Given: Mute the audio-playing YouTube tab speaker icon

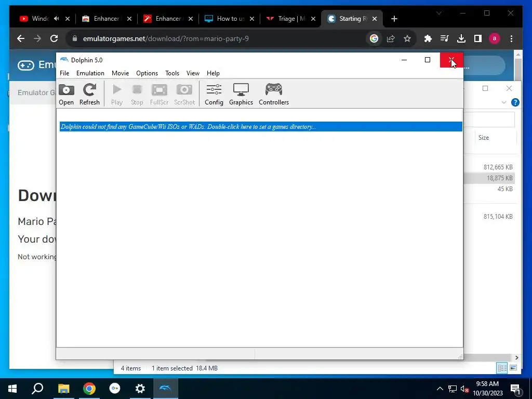Looking at the screenshot, I should (x=56, y=19).
